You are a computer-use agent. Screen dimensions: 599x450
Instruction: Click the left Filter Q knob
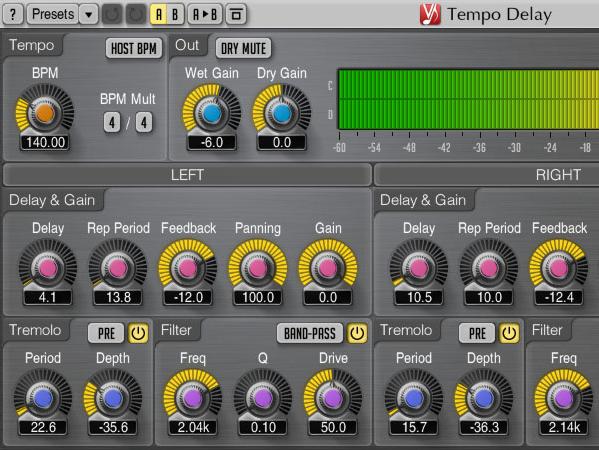pos(263,398)
